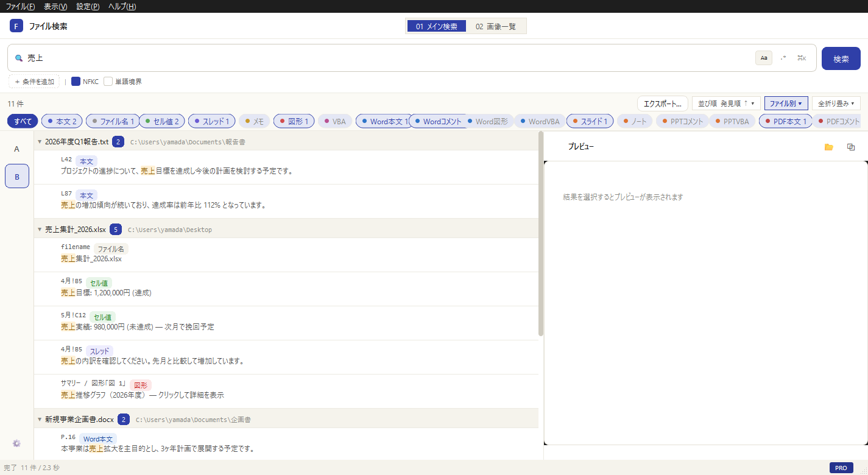Switch to the 02 画像一覧 tab

(x=495, y=26)
